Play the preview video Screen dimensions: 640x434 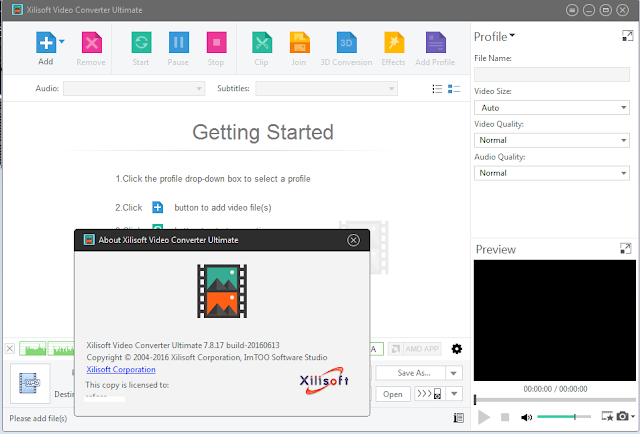click(484, 417)
